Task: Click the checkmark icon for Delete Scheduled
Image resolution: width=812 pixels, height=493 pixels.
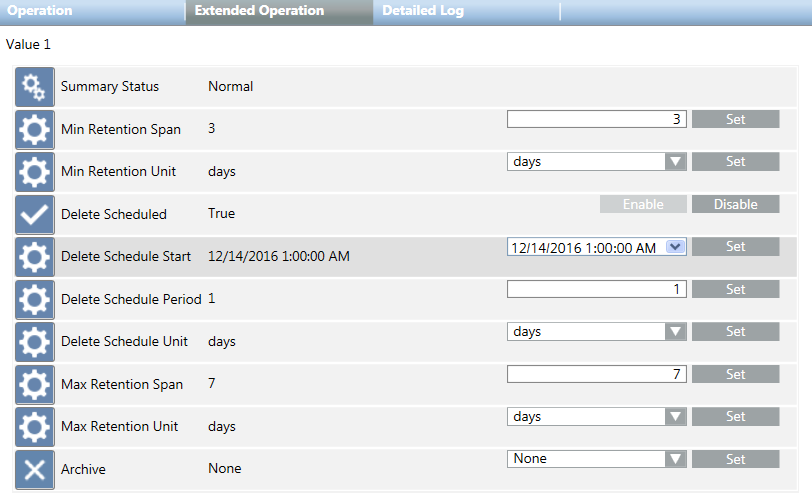Action: tap(35, 214)
